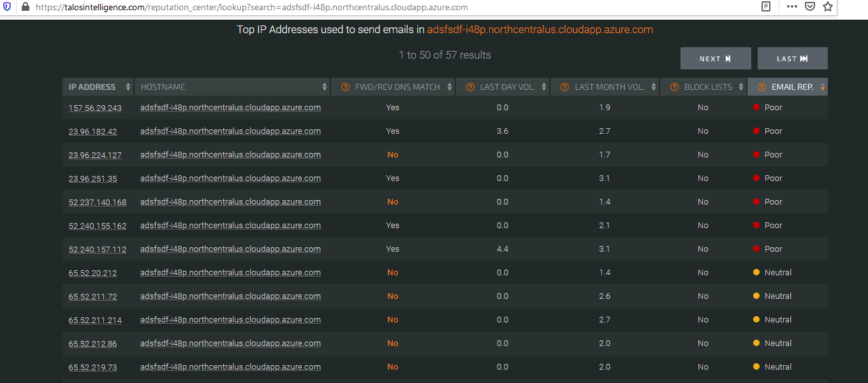The width and height of the screenshot is (868, 383).
Task: Open IP address 157.56.29.243
Action: click(x=95, y=108)
